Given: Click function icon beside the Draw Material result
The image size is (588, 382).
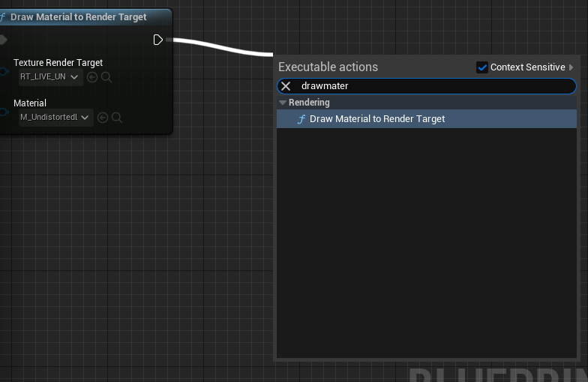Looking at the screenshot, I should pos(301,119).
